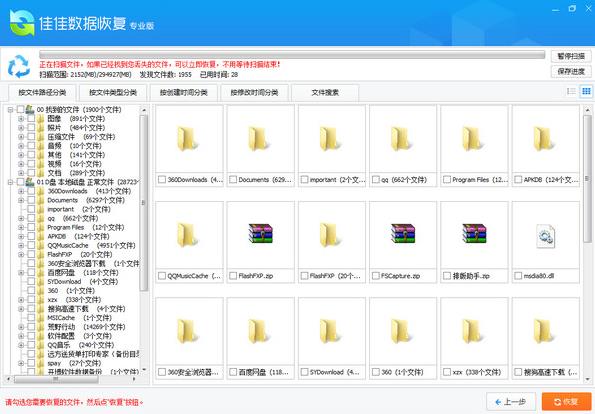This screenshot has height=414, width=595.
Task: Expand the 压缩文件 tree node
Action: point(21,137)
